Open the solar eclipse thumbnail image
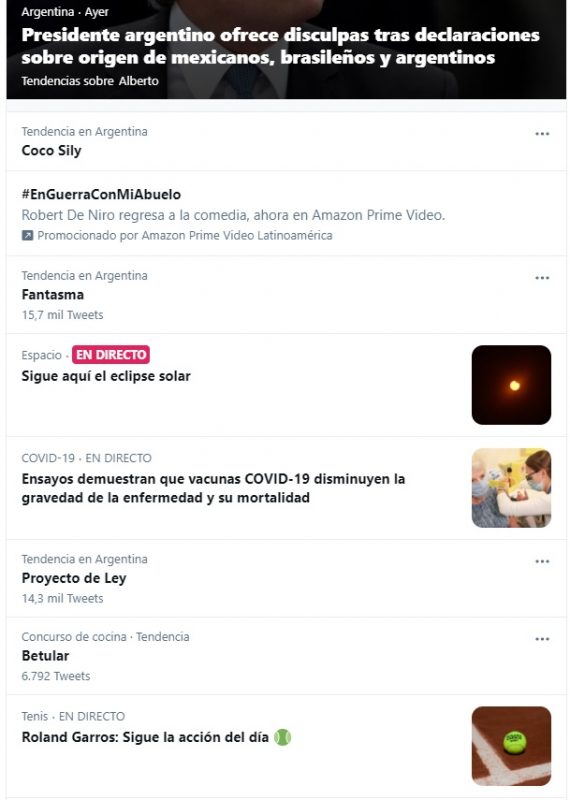This screenshot has height=800, width=570. (x=511, y=385)
